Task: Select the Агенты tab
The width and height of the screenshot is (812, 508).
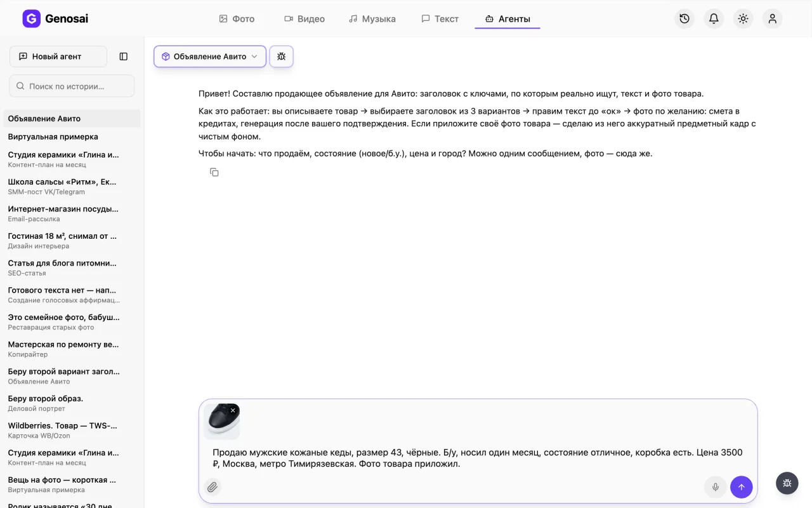Action: point(507,19)
